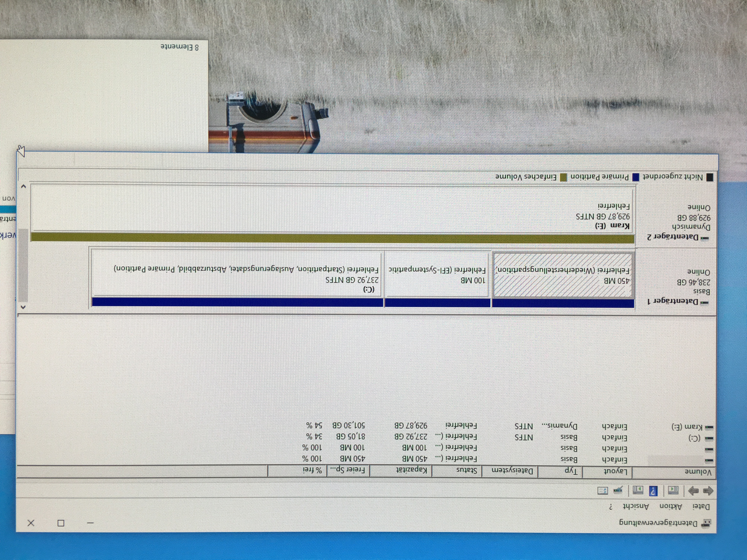This screenshot has width=747, height=560.
Task: Open Help via blue question-mark toolbar icon
Action: [x=653, y=491]
